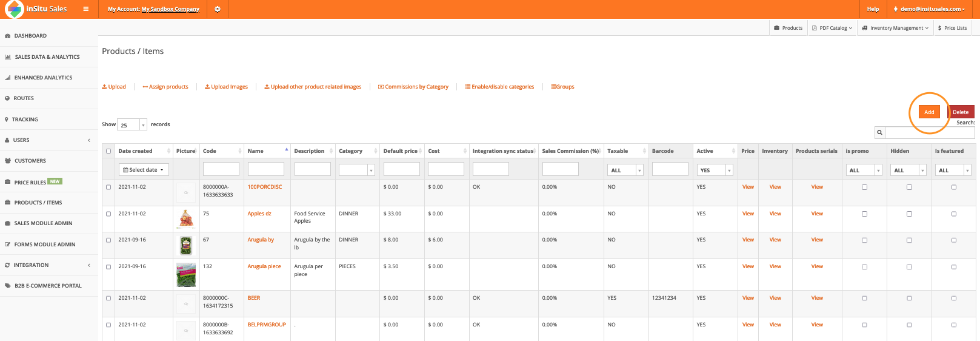
Task: Click the search magnifier icon
Action: (x=879, y=132)
